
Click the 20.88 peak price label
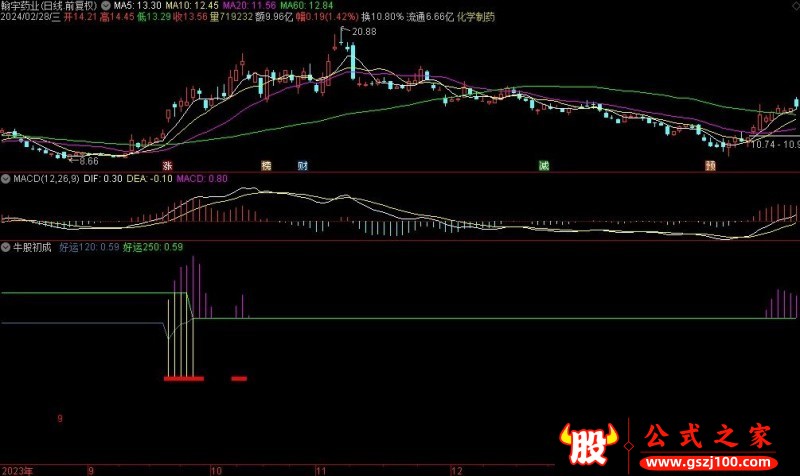point(364,33)
